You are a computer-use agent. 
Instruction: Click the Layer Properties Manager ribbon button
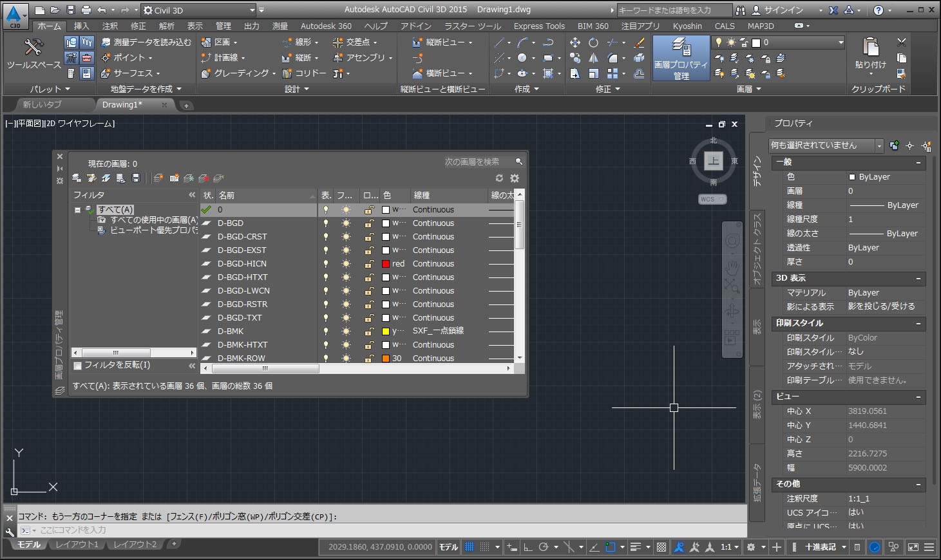coord(681,58)
